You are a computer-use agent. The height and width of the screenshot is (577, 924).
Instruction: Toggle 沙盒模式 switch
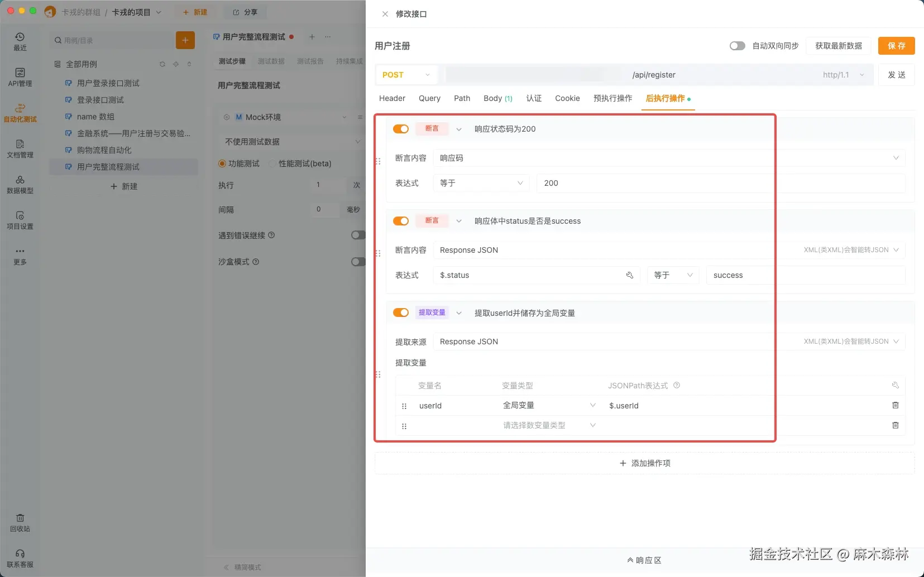[358, 262]
